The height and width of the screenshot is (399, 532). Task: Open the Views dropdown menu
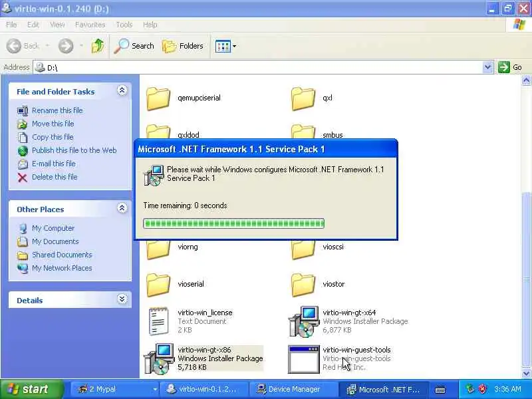coord(225,46)
